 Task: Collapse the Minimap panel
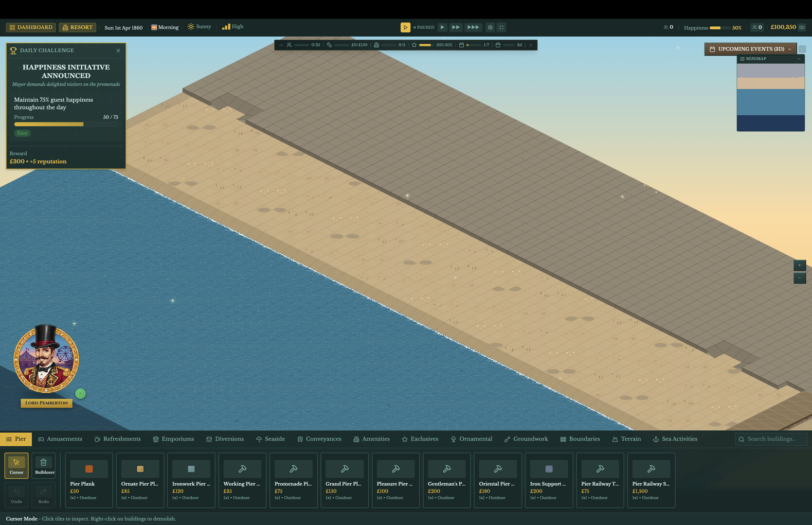[x=798, y=59]
